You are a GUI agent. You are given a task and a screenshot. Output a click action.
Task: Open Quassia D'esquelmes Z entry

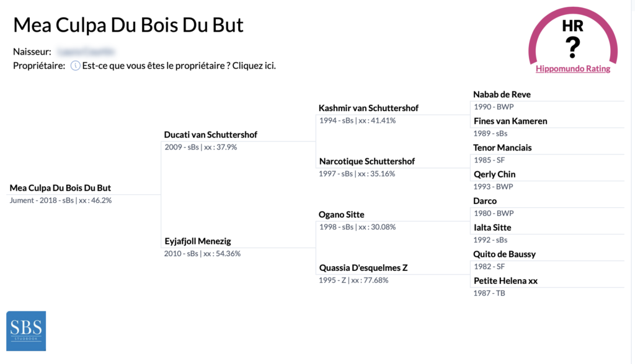363,268
